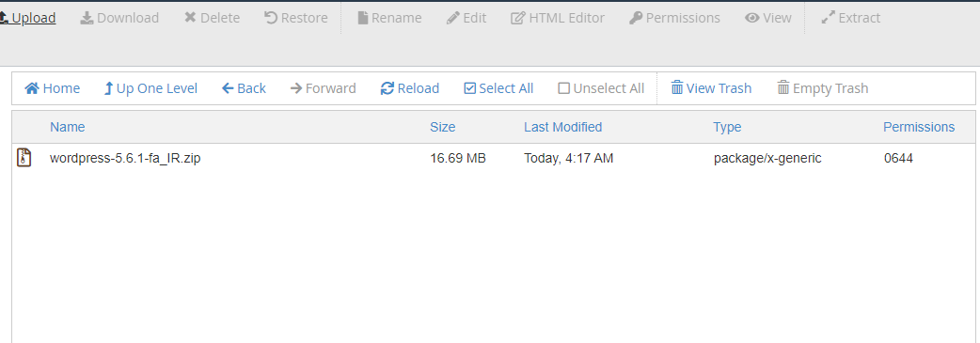Sort by Last Modified column
Viewport: 980px width, 343px height.
562,128
